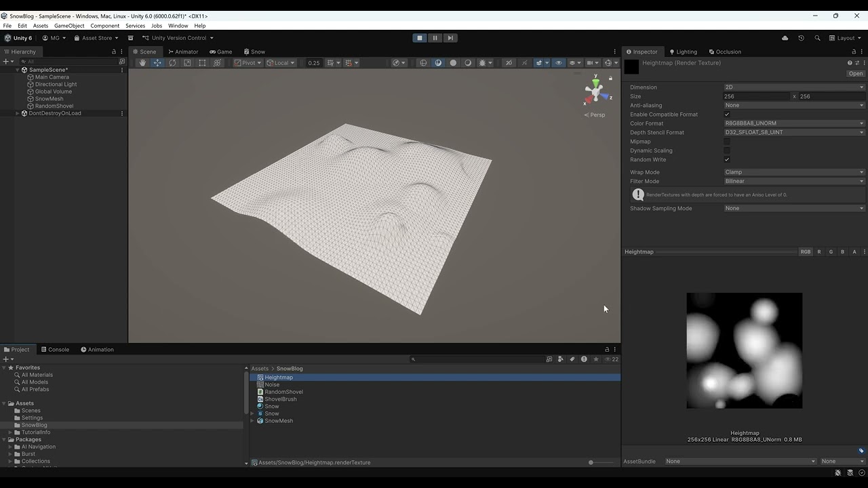868x488 pixels.
Task: Choose the Scale tool
Action: (x=187, y=63)
